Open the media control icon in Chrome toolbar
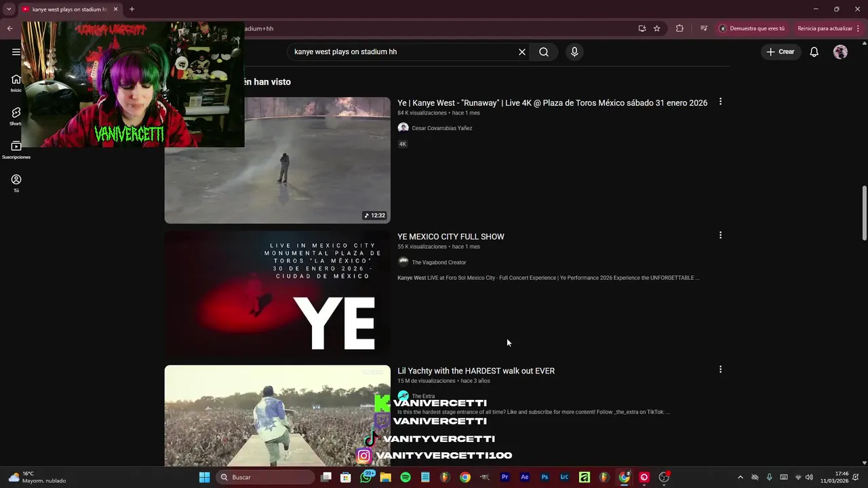This screenshot has height=488, width=868. (703, 28)
